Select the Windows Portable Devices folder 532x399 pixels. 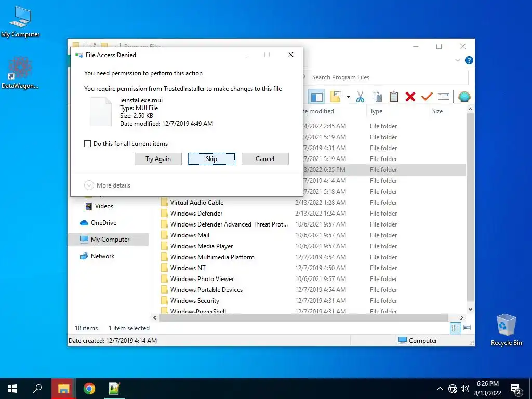[x=206, y=290]
